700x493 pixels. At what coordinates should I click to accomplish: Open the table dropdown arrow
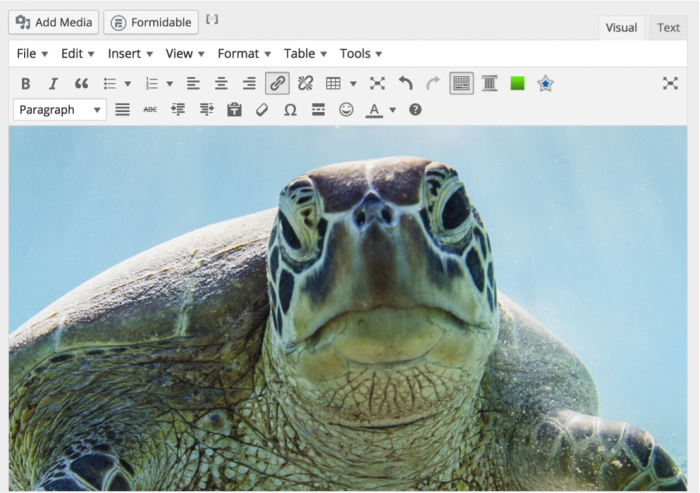pyautogui.click(x=353, y=84)
